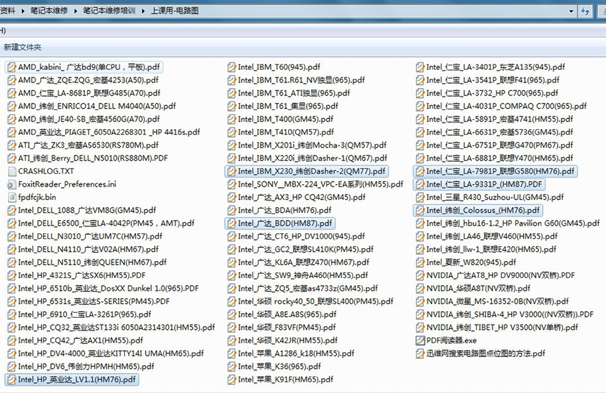Click the icon of Intel_仁宝_LA-9331P_(HM87) PDF

tap(420, 184)
